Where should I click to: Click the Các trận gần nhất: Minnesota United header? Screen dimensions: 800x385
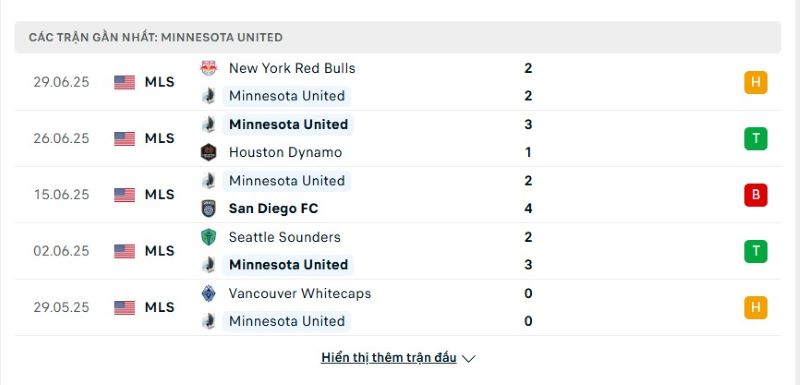156,37
